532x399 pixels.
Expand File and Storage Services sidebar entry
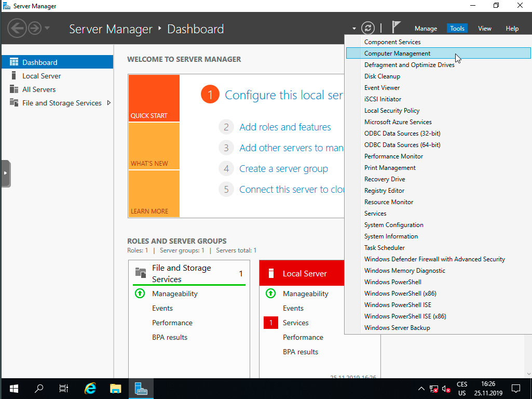click(109, 103)
